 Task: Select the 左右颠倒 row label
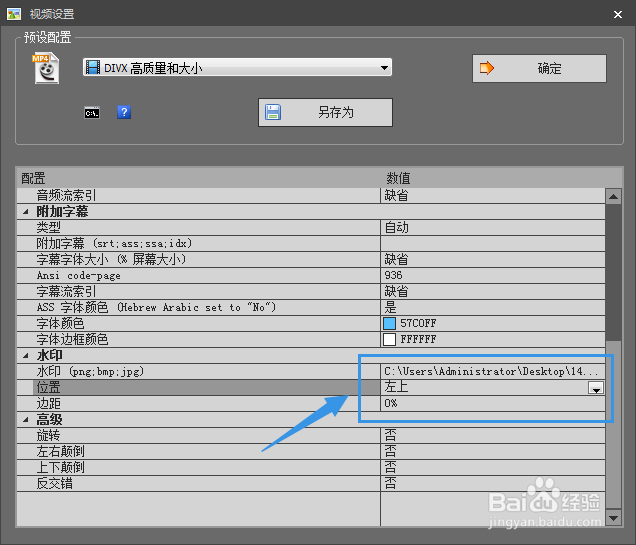[x=60, y=451]
